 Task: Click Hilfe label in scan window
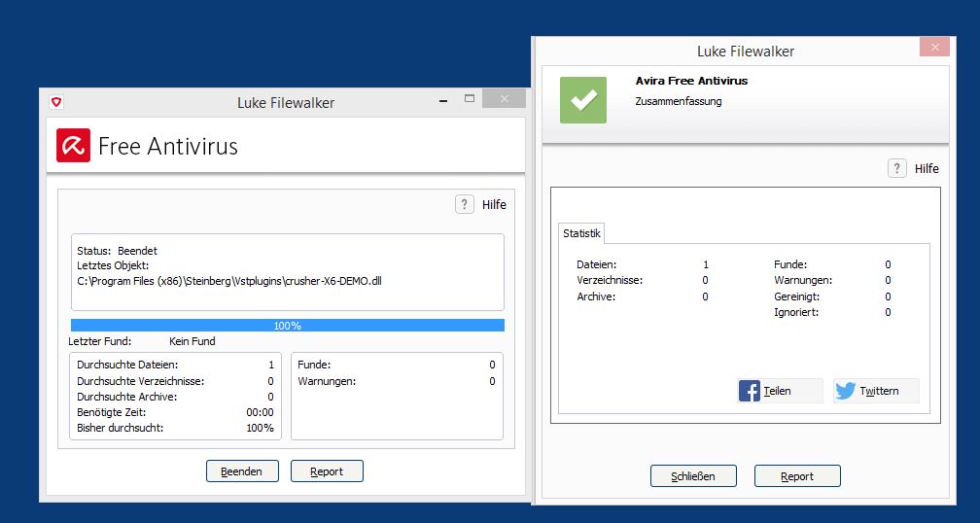pyautogui.click(x=494, y=205)
